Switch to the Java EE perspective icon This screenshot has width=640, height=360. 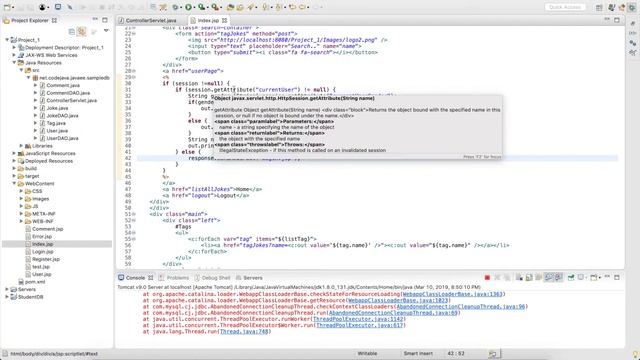click(611, 7)
